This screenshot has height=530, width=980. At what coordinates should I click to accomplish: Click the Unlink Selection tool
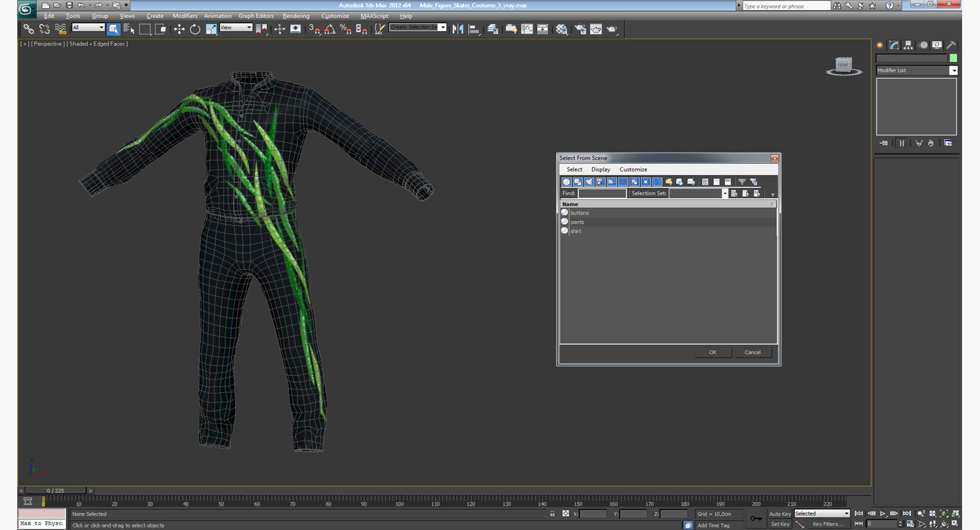coord(44,29)
